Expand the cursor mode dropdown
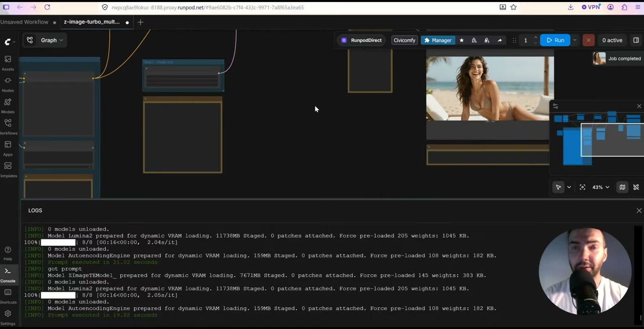The height and width of the screenshot is (329, 644). 569,187
